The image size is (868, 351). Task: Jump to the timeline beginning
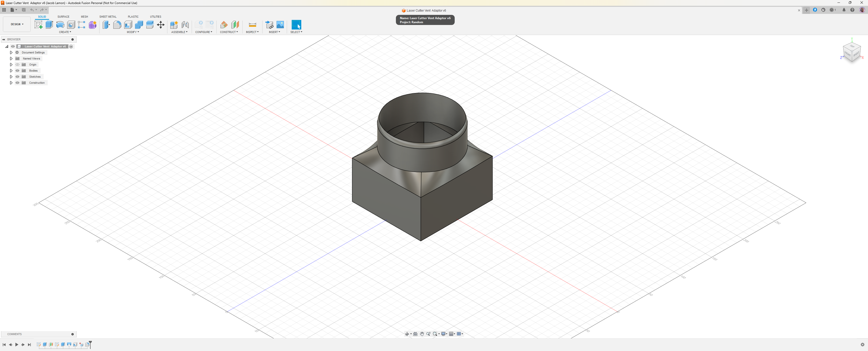pos(4,345)
